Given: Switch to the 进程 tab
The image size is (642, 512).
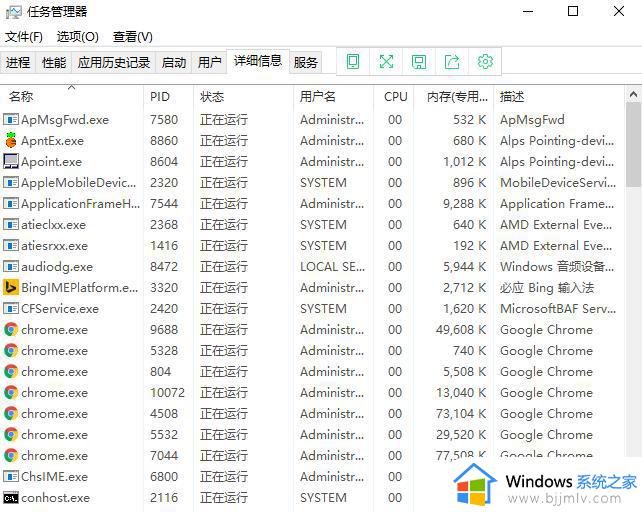Looking at the screenshot, I should [x=18, y=62].
